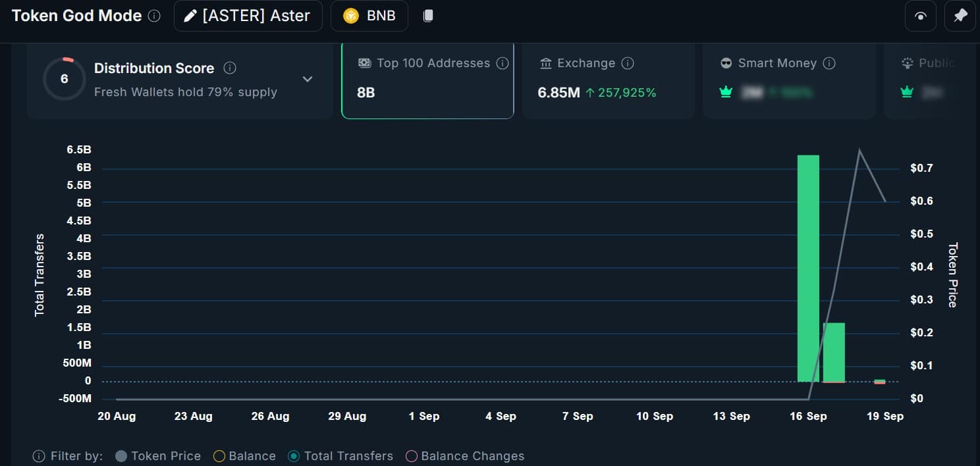The image size is (980, 466).
Task: Switch to the Exchange metric card
Action: (x=608, y=79)
